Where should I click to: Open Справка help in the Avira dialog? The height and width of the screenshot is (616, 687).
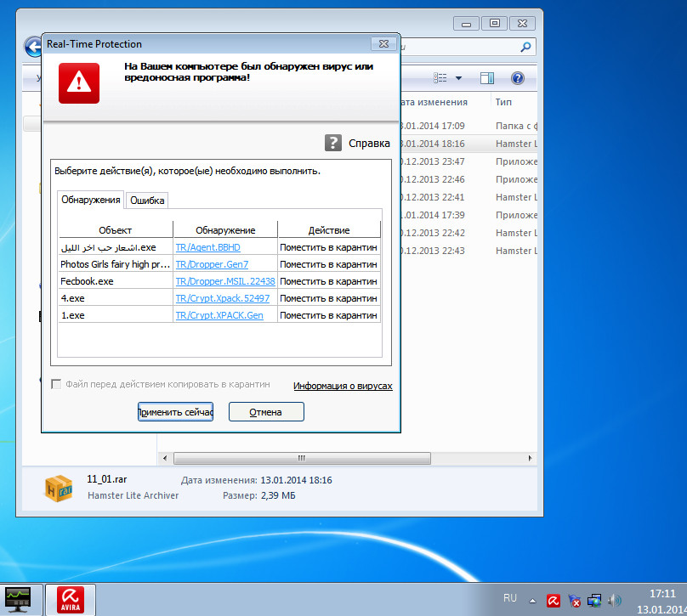tap(359, 144)
